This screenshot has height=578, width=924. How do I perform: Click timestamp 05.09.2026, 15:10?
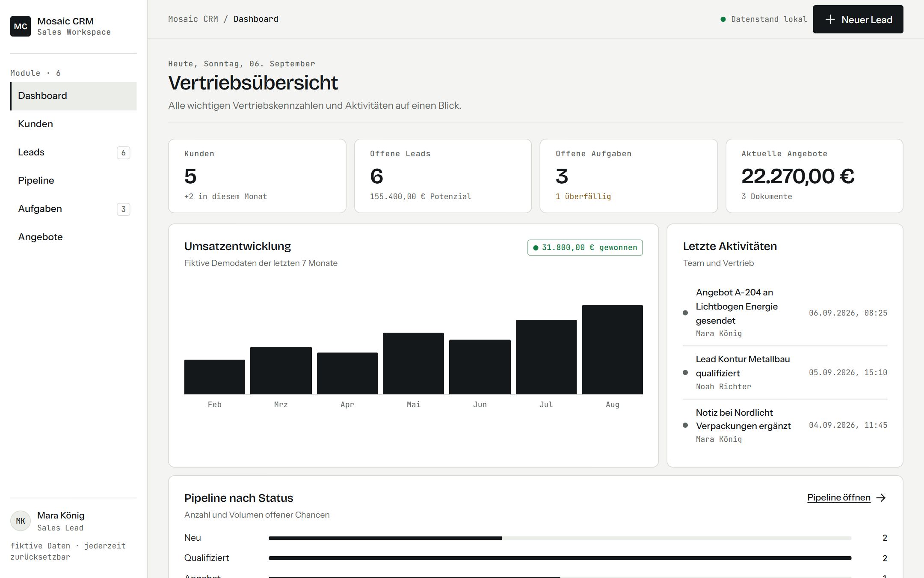coord(848,372)
